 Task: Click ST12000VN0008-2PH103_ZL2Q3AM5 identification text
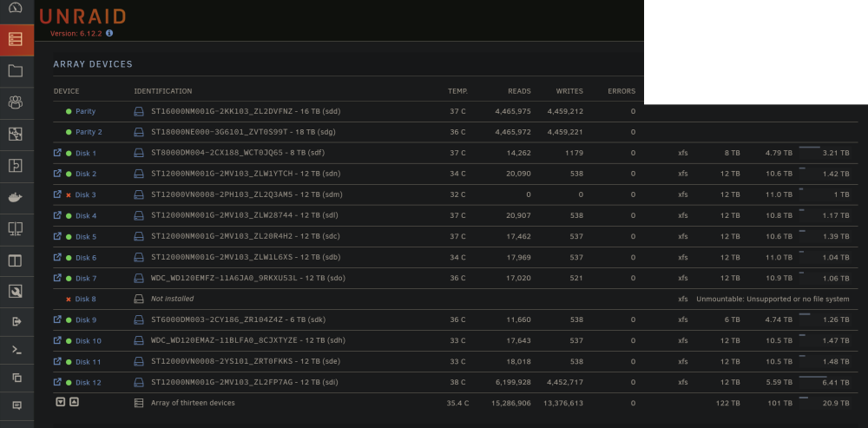247,194
